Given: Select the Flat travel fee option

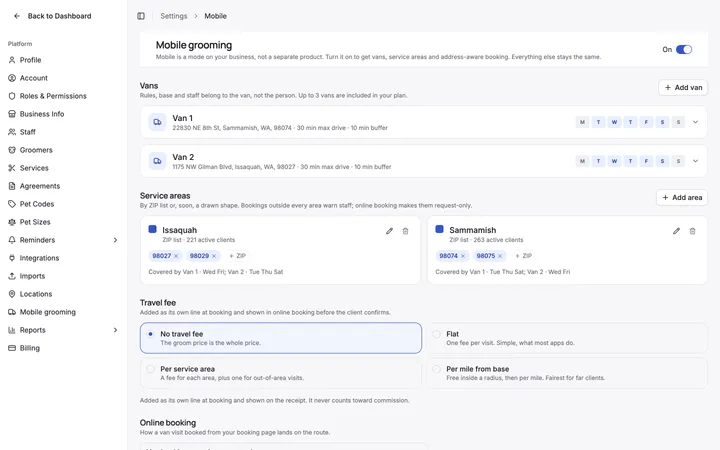Looking at the screenshot, I should [567, 338].
